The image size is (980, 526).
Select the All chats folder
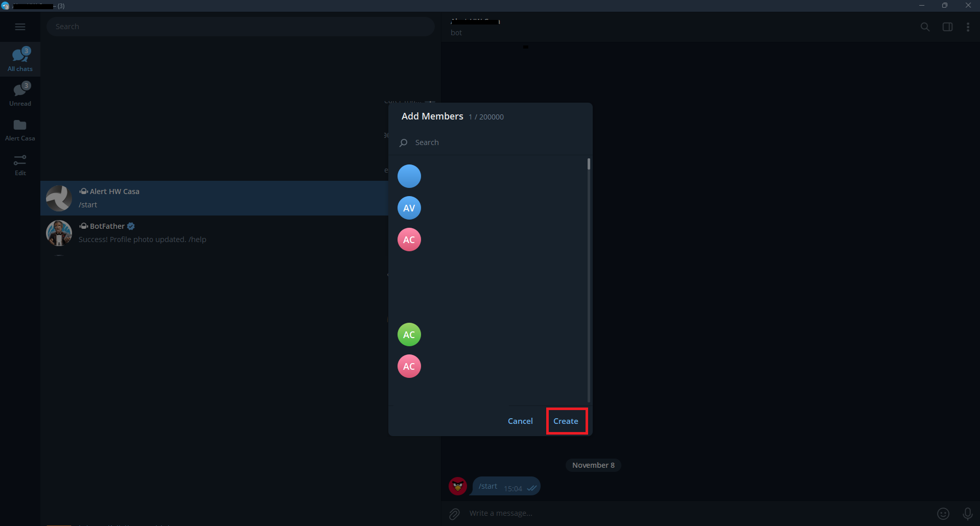20,59
